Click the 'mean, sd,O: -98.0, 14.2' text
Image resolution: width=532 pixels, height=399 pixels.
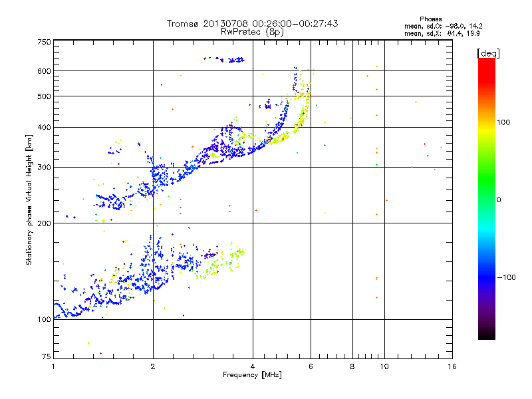tap(443, 26)
